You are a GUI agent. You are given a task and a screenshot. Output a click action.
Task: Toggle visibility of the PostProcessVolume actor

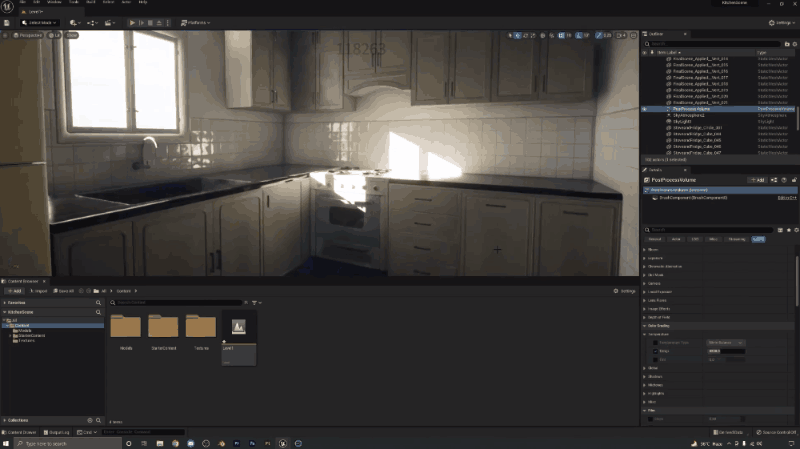pos(645,109)
